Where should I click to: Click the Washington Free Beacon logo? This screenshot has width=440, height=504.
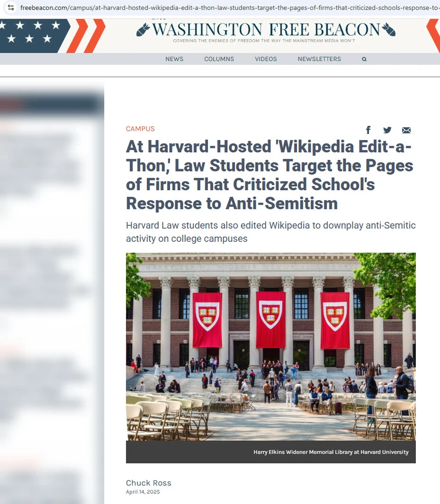coord(266,31)
